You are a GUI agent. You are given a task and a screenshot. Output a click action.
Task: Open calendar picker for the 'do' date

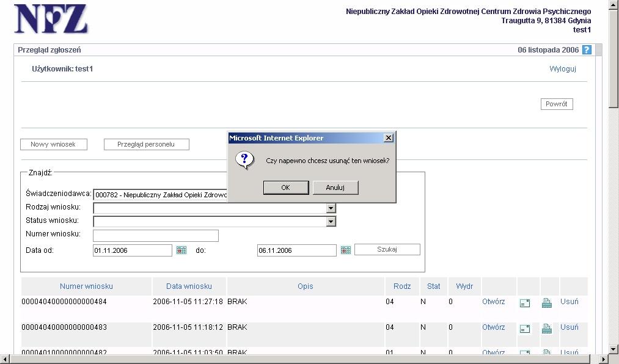345,250
